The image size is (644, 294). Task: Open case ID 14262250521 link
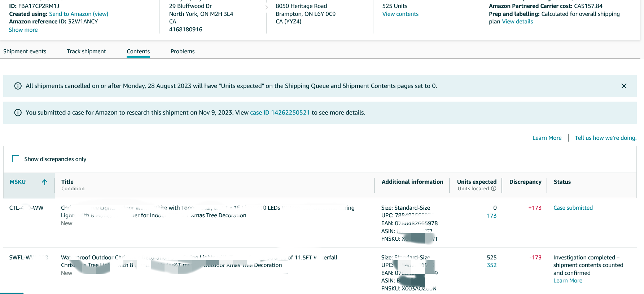coord(280,113)
